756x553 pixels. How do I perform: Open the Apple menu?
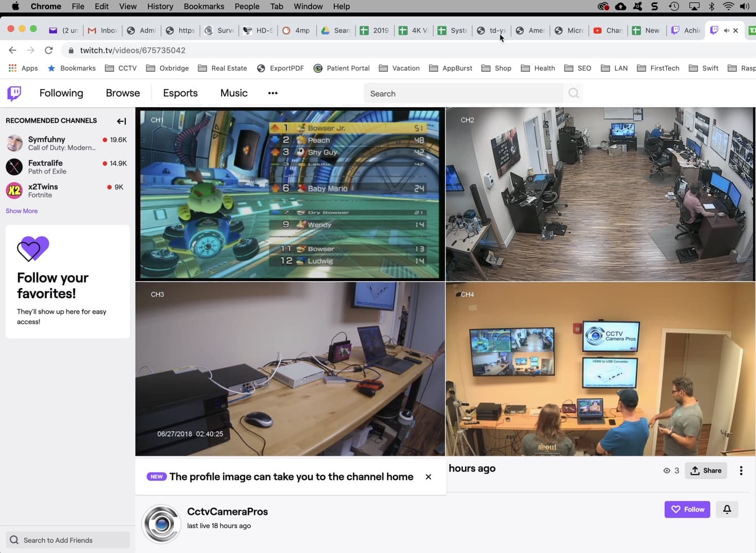(x=15, y=6)
